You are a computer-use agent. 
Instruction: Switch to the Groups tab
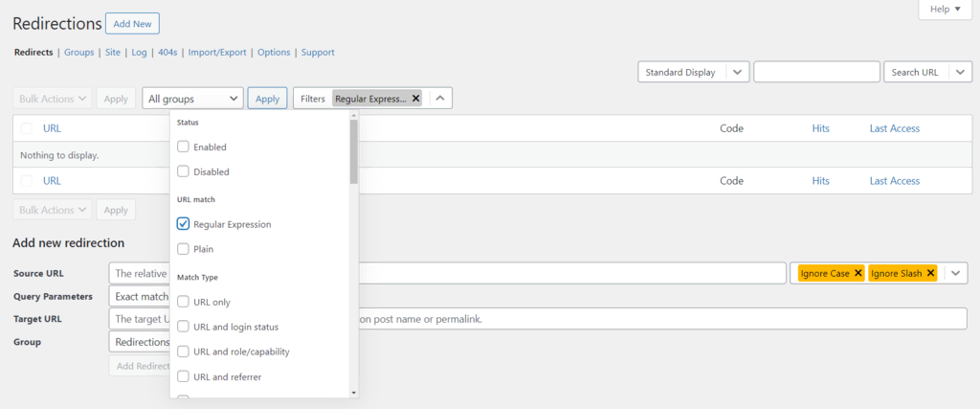pos(78,52)
